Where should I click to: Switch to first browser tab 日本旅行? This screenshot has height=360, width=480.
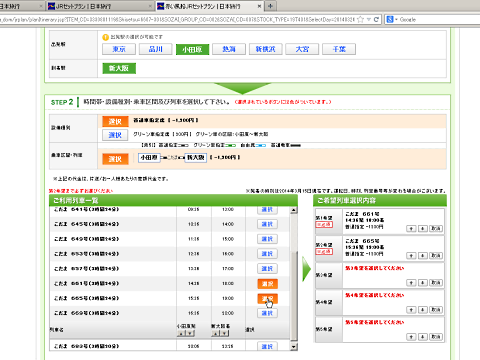[21, 6]
